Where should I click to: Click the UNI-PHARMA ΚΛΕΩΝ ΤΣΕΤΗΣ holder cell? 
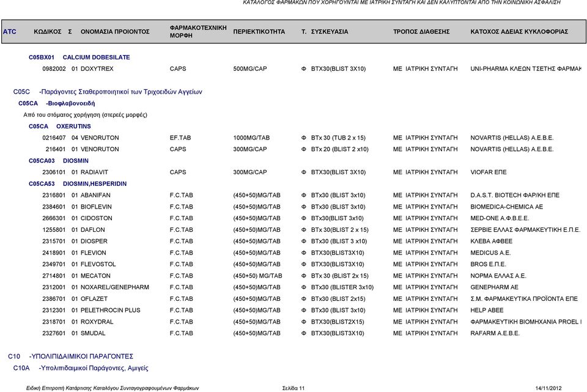coord(526,69)
